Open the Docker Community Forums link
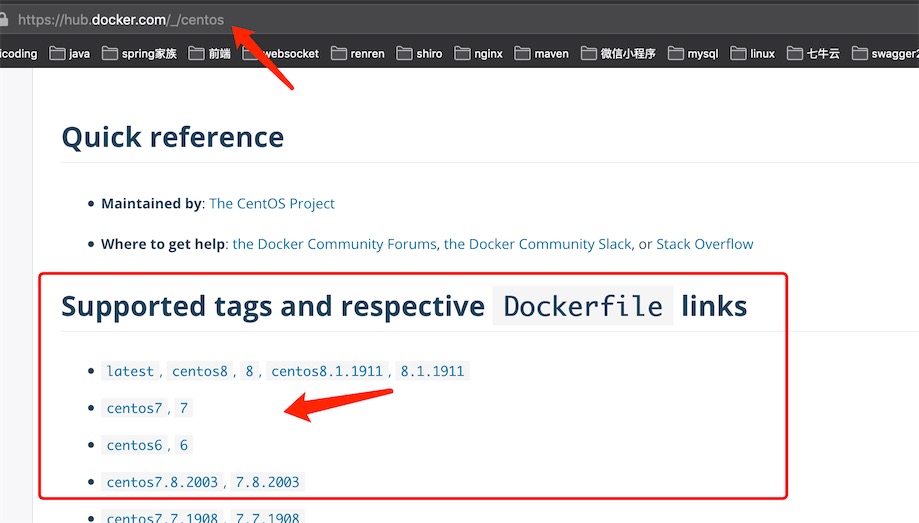Image resolution: width=919 pixels, height=523 pixels. point(335,244)
